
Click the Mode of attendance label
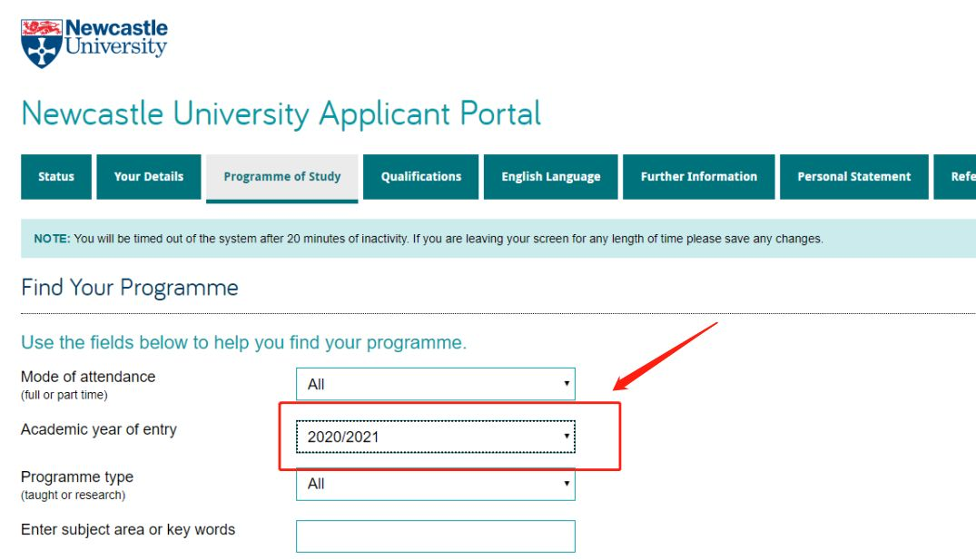point(88,377)
